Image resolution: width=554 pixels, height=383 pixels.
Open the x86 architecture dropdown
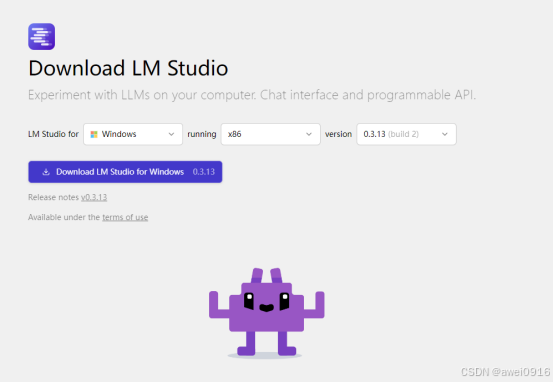point(271,134)
